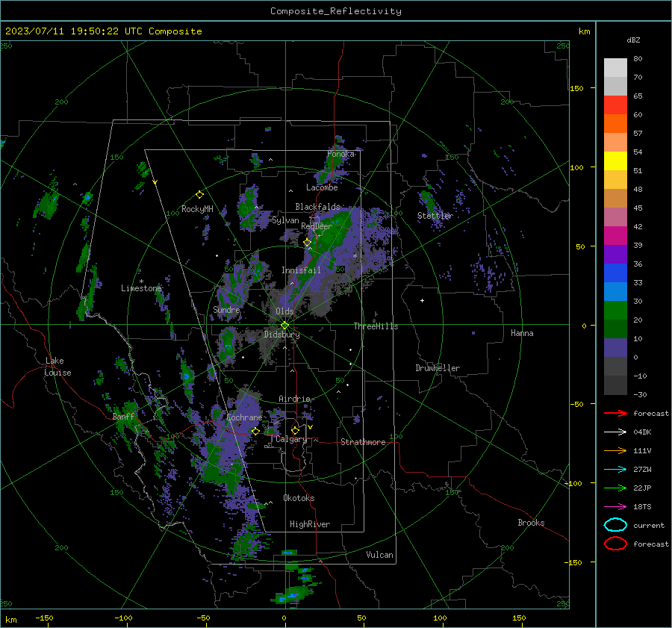
Task: Click the yellow diamond marker at Didsbury center
Action: [284, 325]
